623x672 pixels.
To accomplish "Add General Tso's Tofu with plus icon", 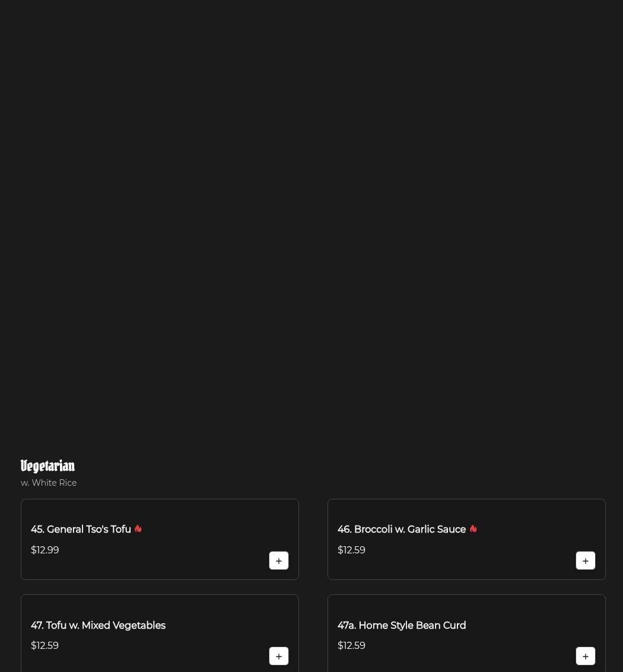I will click(x=279, y=560).
